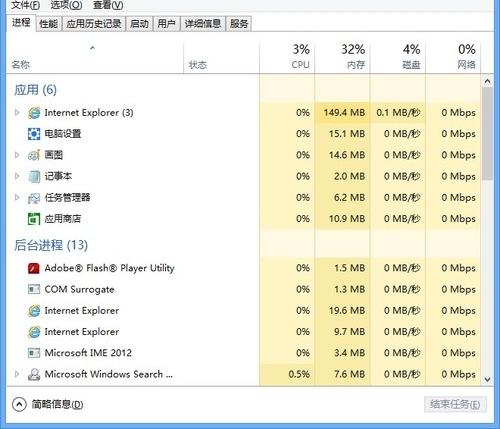
Task: Click the scrollbar down arrow
Action: (x=487, y=379)
